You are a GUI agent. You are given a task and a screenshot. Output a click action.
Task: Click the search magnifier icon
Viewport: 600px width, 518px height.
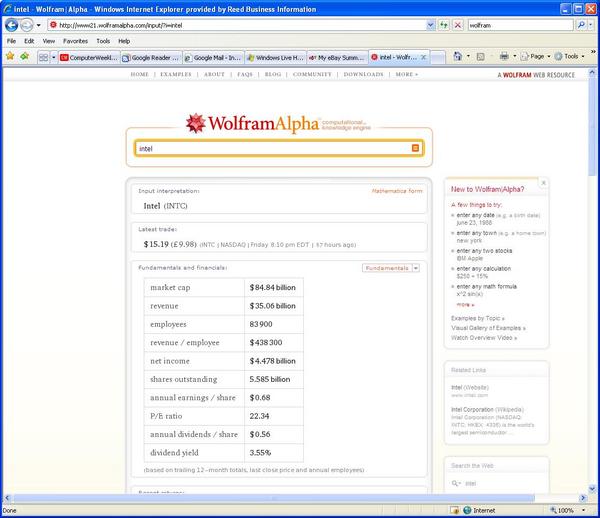click(581, 25)
